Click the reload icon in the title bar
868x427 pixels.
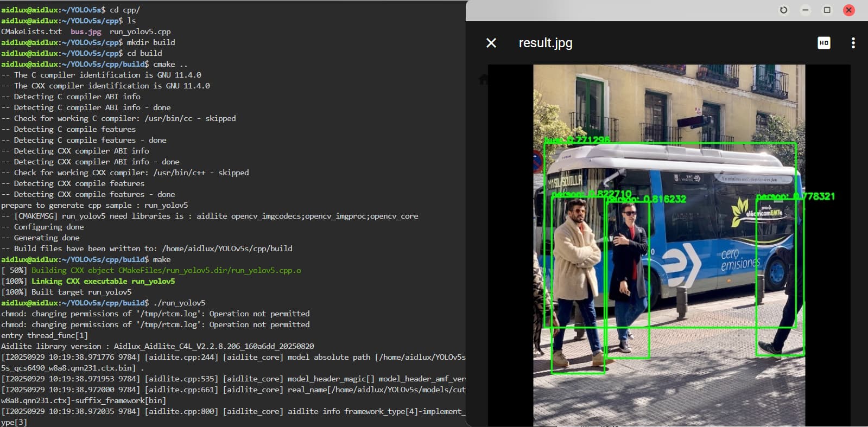(783, 10)
